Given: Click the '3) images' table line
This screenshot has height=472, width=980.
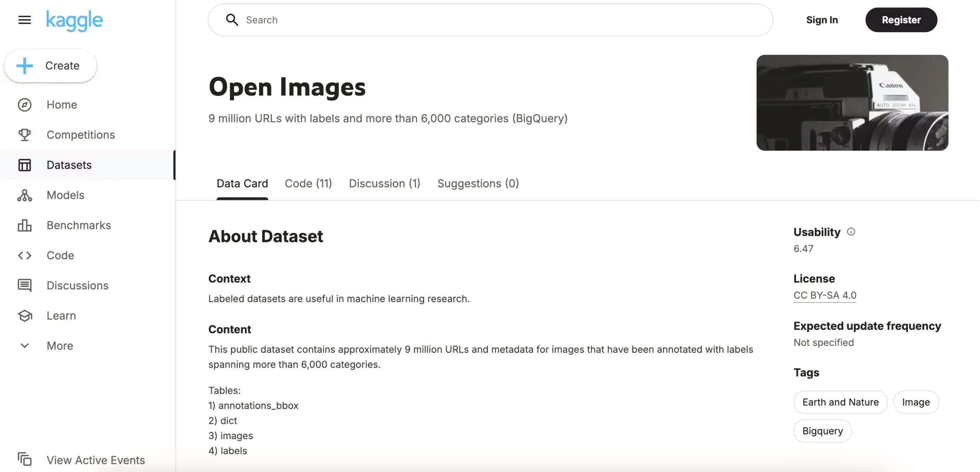Looking at the screenshot, I should pos(230,436).
